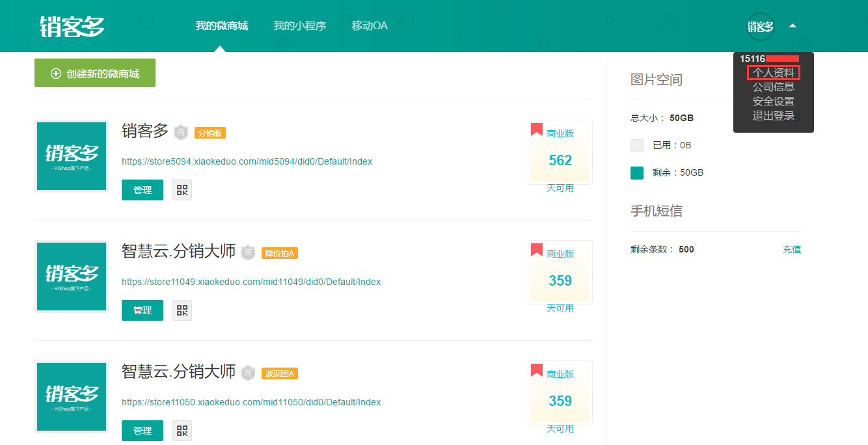Open the 销客多 store title
The height and width of the screenshot is (445, 868).
point(145,131)
